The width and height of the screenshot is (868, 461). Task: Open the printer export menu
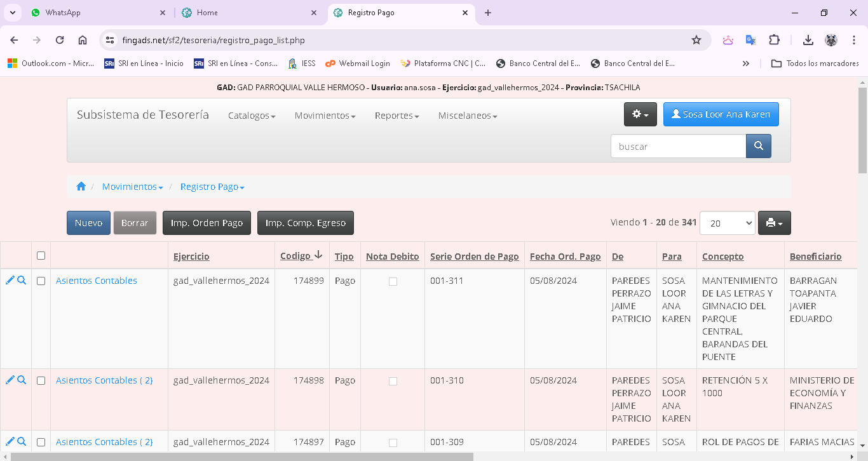(774, 223)
